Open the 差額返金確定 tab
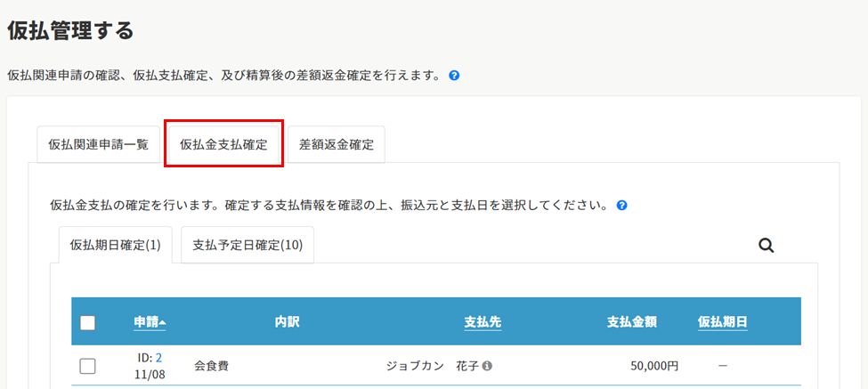Image resolution: width=868 pixels, height=389 pixels. pos(336,145)
